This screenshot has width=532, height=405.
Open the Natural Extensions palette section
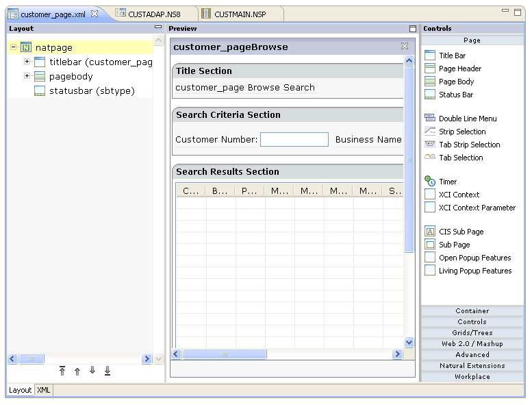click(472, 366)
